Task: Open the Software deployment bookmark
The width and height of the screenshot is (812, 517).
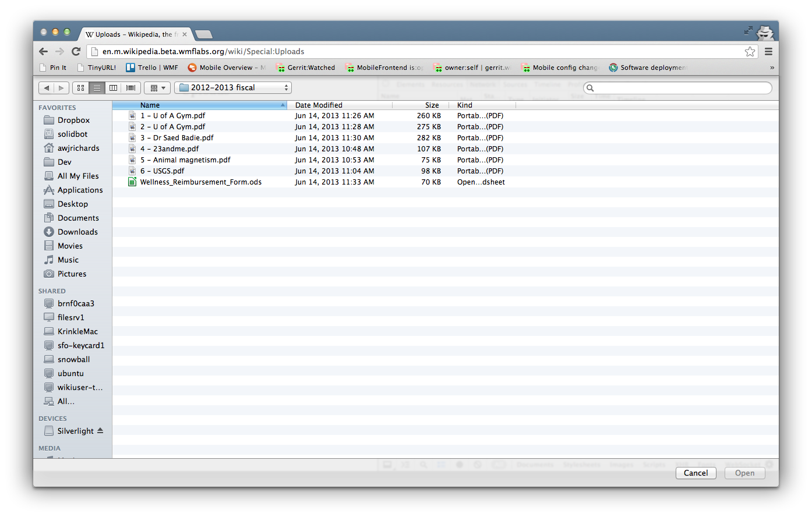Action: click(x=648, y=68)
